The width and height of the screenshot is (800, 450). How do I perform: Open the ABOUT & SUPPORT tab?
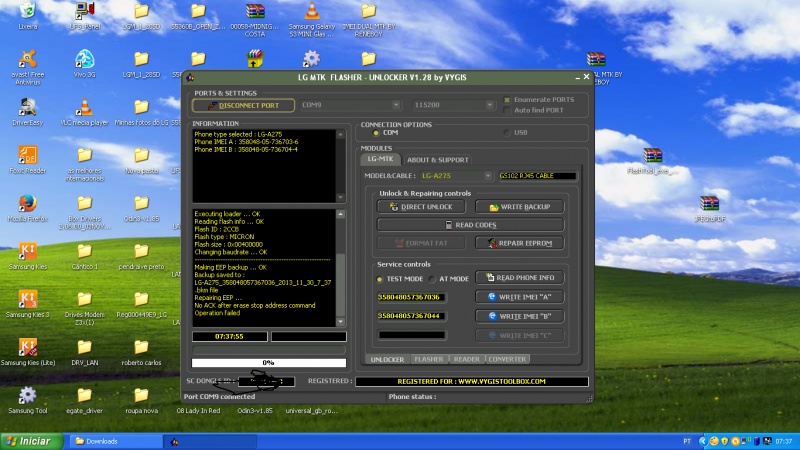pyautogui.click(x=437, y=160)
